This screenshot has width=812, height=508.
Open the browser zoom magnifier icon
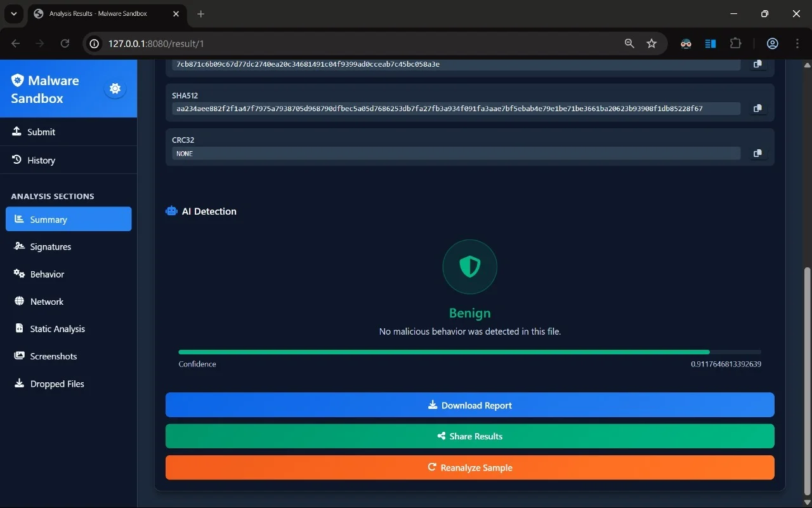click(629, 43)
